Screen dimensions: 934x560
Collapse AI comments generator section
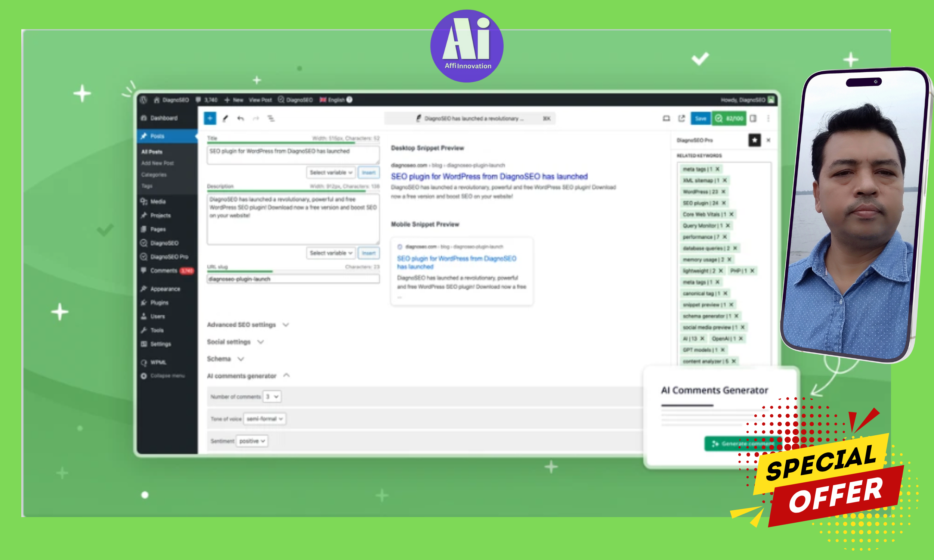click(248, 376)
